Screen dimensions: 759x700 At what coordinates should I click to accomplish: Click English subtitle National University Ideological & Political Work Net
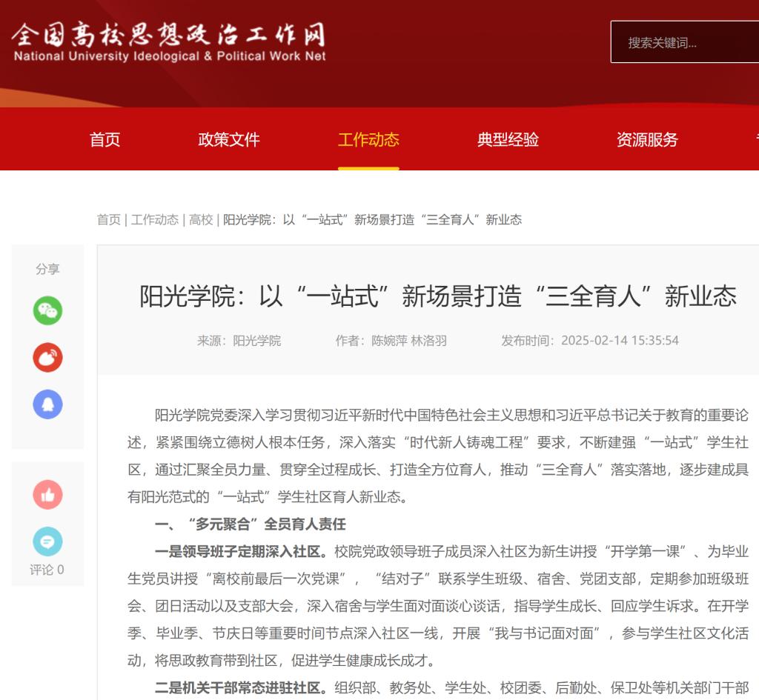[170, 56]
